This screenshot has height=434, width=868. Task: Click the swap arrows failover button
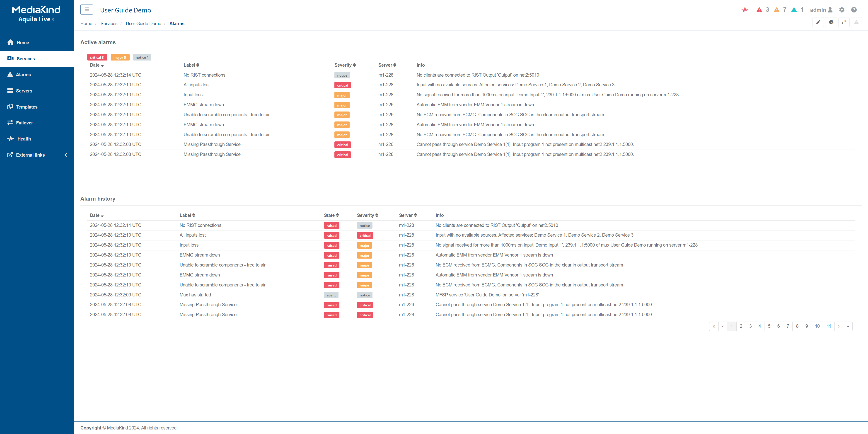[844, 22]
